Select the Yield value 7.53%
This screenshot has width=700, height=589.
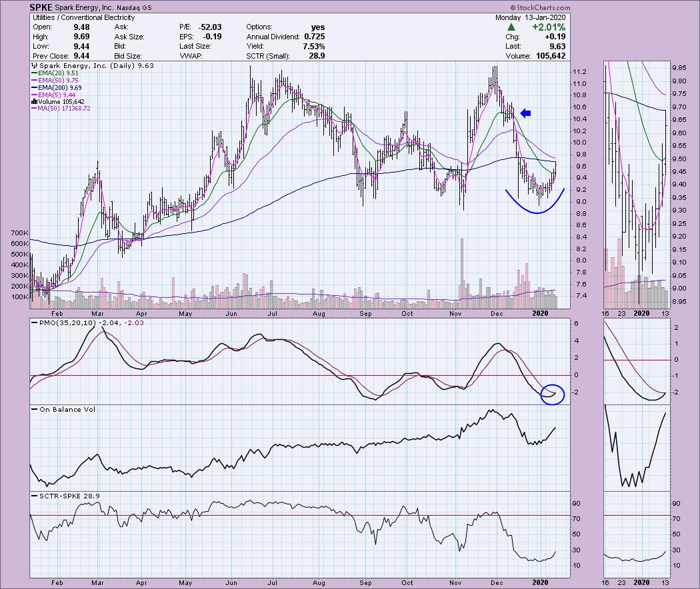click(313, 47)
